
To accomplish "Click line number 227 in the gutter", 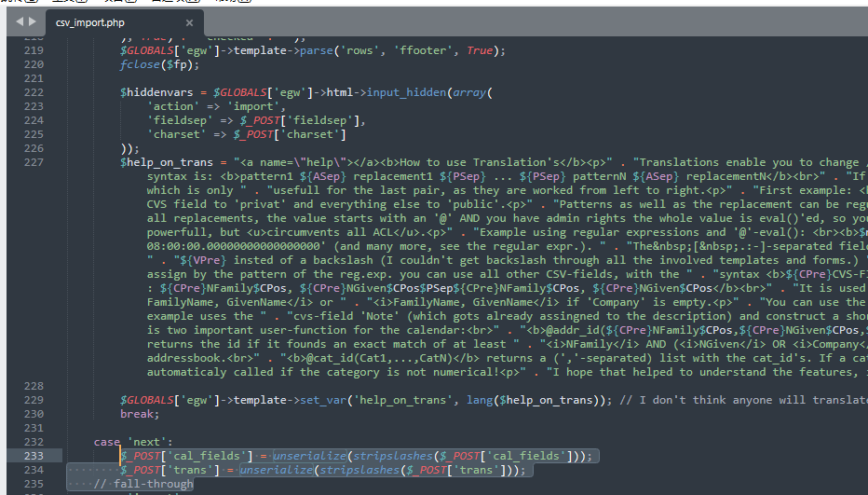I will 34,162.
